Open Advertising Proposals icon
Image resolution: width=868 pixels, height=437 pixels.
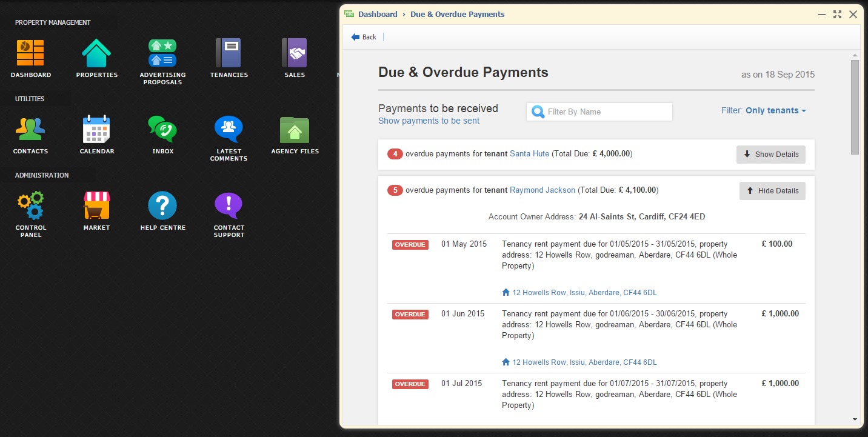[162, 53]
